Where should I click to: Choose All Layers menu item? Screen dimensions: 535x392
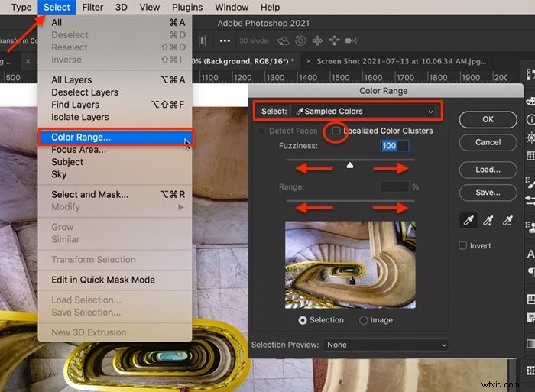coord(115,79)
